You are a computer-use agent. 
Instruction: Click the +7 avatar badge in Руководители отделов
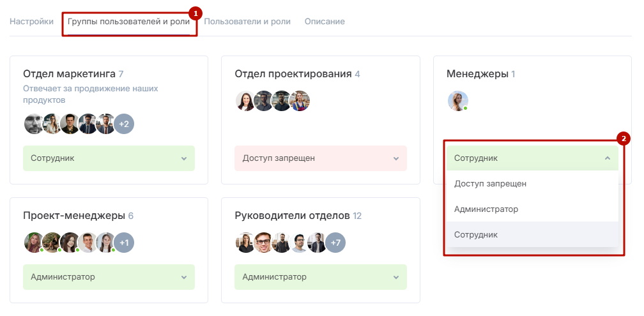point(335,243)
